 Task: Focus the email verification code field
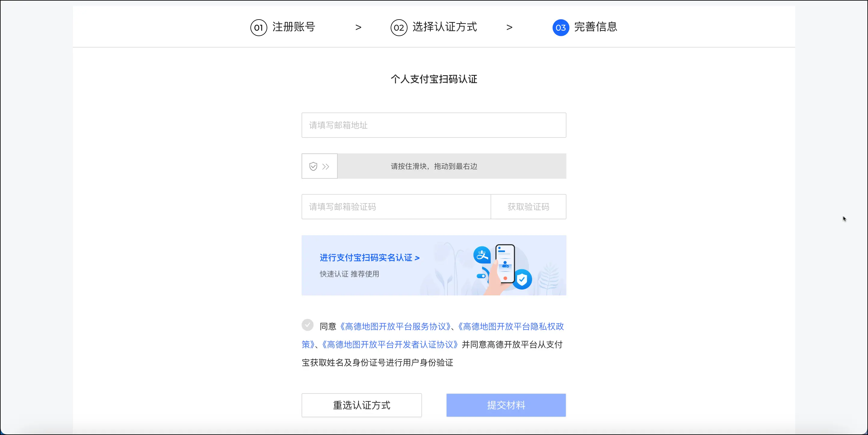pyautogui.click(x=396, y=207)
